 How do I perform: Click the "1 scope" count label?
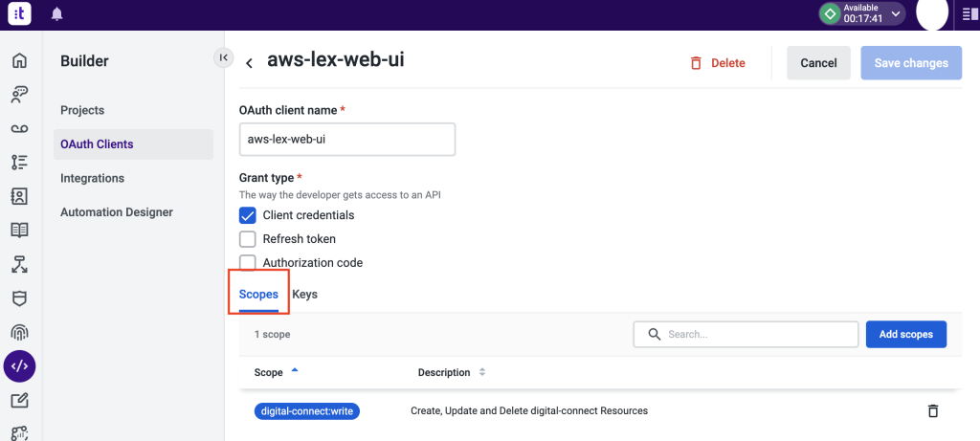pyautogui.click(x=272, y=334)
